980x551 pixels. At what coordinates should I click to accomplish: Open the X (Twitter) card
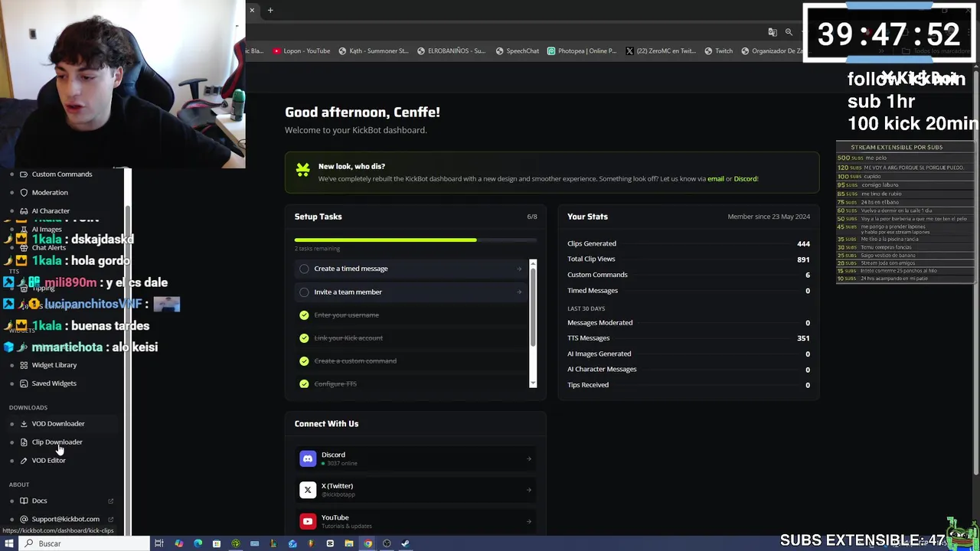click(416, 490)
